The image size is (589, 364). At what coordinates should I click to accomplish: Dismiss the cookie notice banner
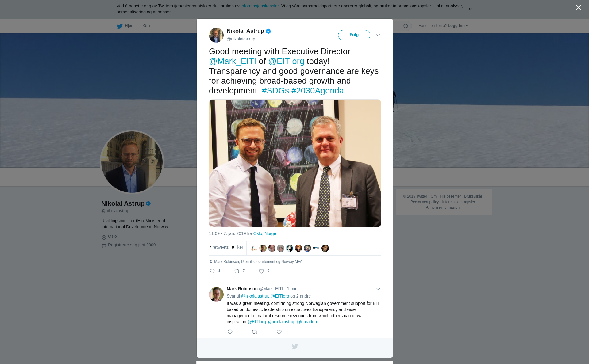pyautogui.click(x=470, y=9)
